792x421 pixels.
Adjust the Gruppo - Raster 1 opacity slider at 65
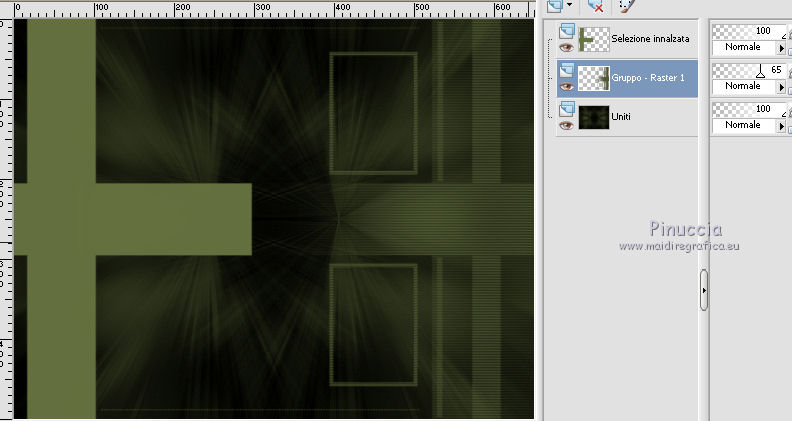(749, 70)
